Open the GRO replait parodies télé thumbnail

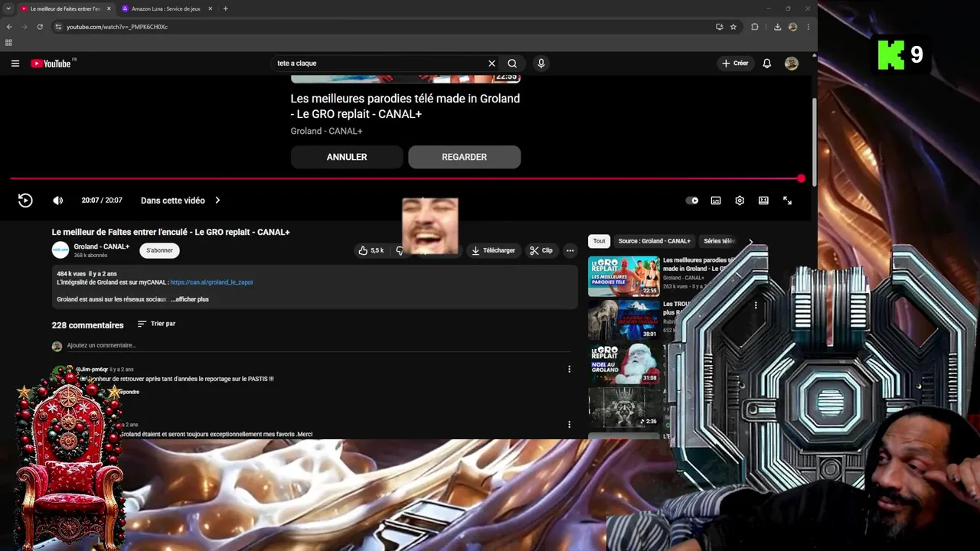[623, 275]
